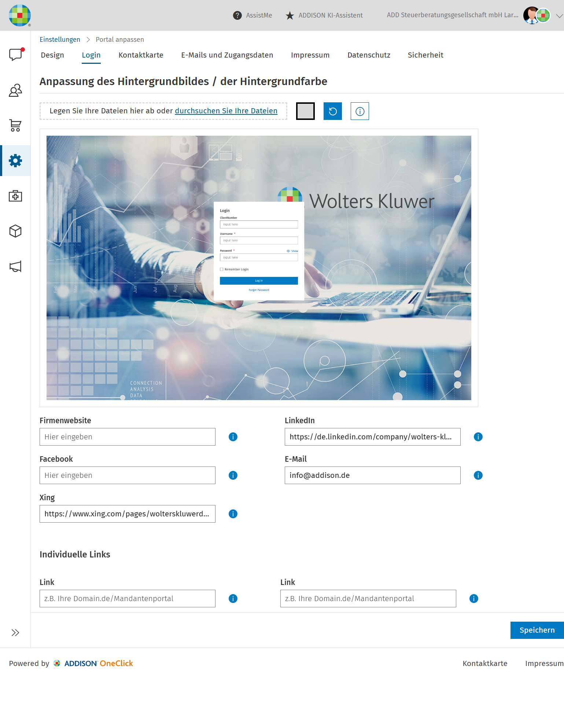This screenshot has height=728, width=564.
Task: Click 'durchsuchen Sie Ihre Dateien' link
Action: pos(226,111)
